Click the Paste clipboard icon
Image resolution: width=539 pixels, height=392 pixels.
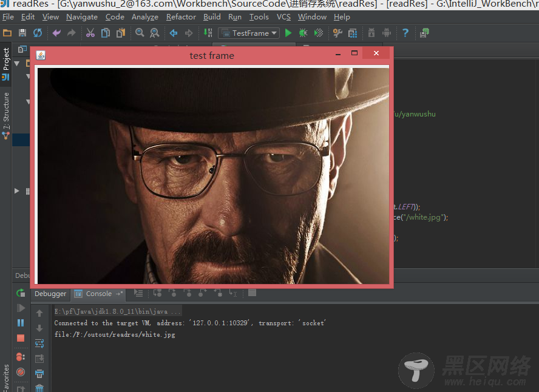[x=121, y=33]
